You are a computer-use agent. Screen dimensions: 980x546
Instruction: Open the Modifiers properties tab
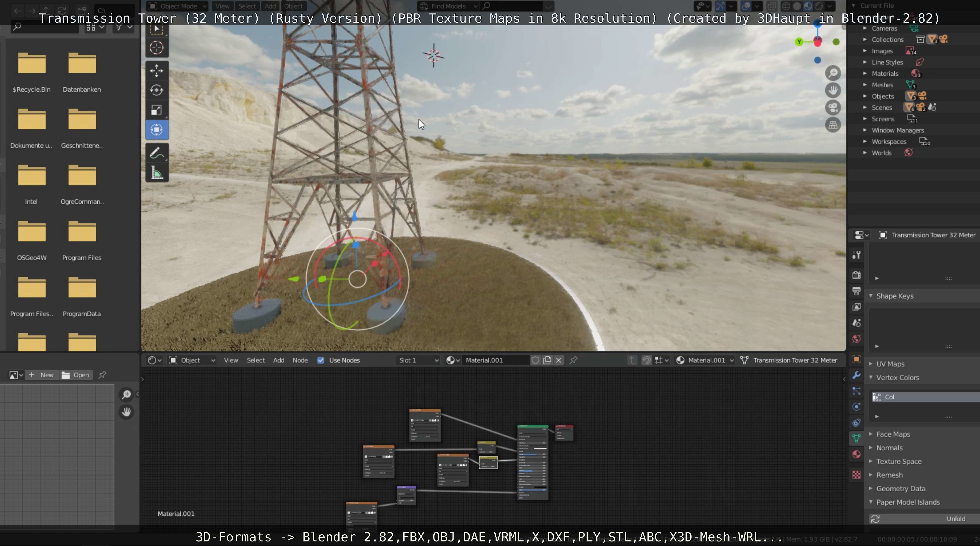856,375
